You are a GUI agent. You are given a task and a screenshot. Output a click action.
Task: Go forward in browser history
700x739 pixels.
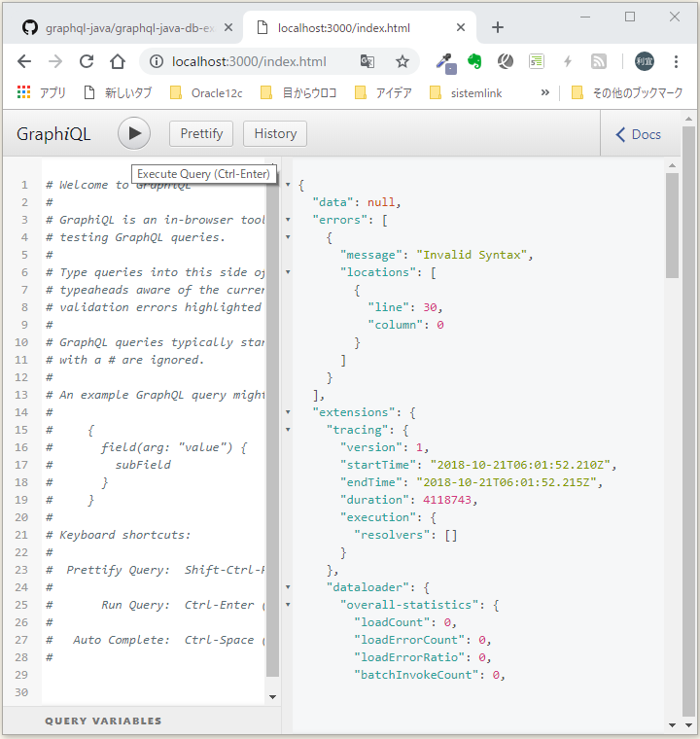pyautogui.click(x=55, y=61)
